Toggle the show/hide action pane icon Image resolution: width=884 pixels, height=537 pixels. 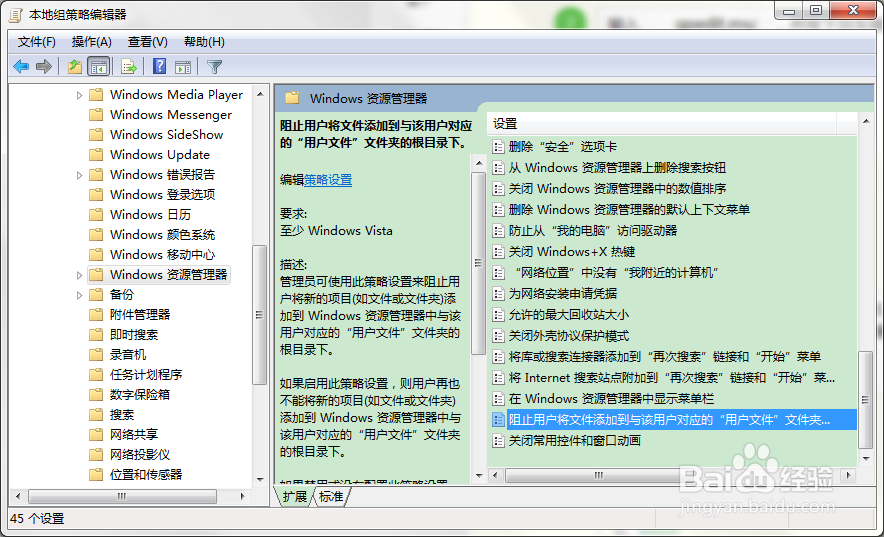pos(183,67)
